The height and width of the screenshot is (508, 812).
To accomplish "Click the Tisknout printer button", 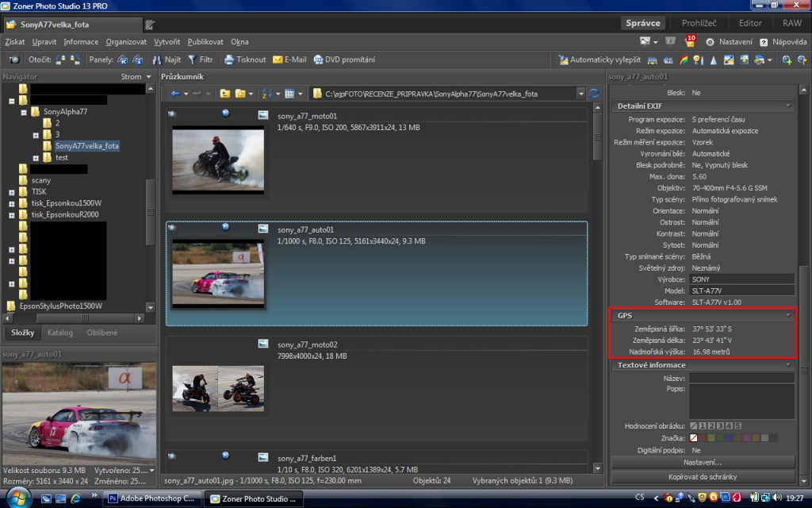I will pos(245,60).
